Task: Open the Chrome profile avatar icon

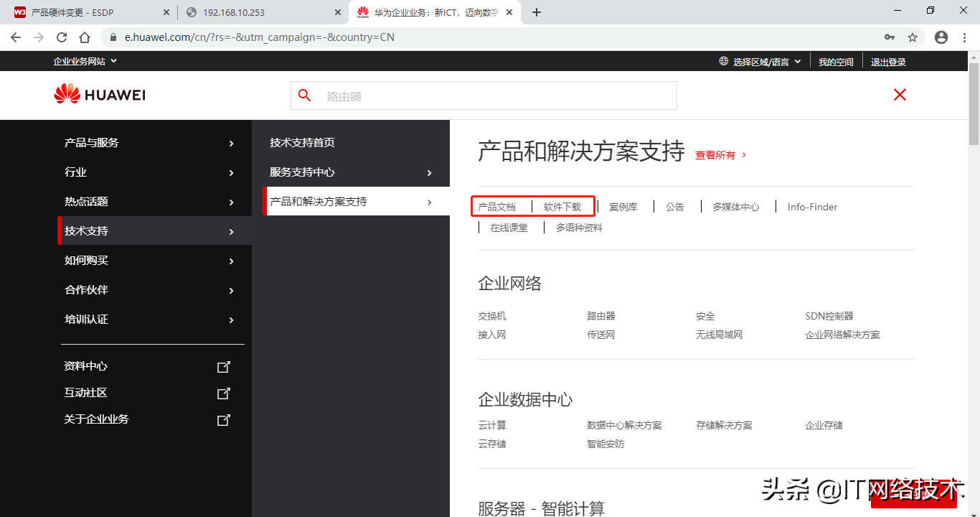Action: tap(941, 37)
